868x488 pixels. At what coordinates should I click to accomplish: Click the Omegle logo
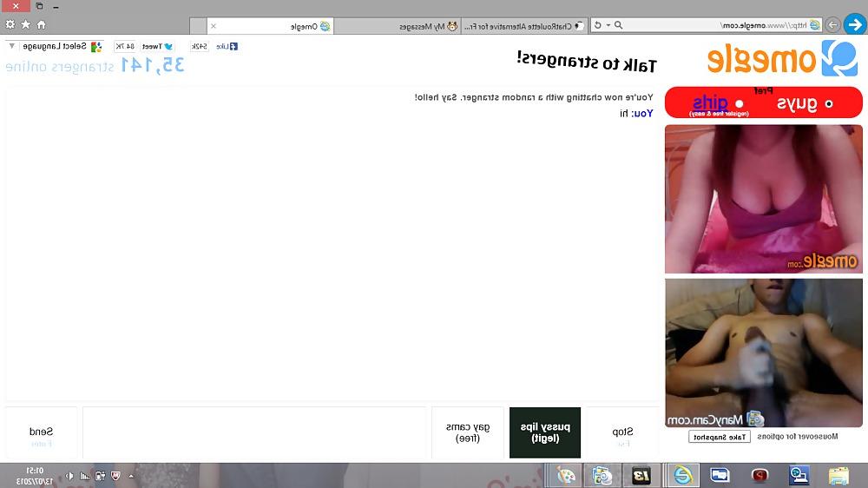[x=782, y=59]
